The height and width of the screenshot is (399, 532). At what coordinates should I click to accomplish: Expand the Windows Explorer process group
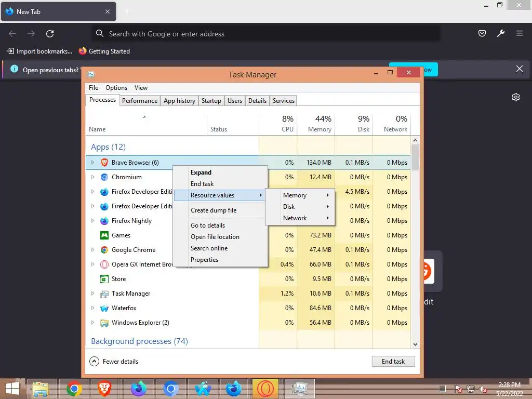pyautogui.click(x=92, y=323)
